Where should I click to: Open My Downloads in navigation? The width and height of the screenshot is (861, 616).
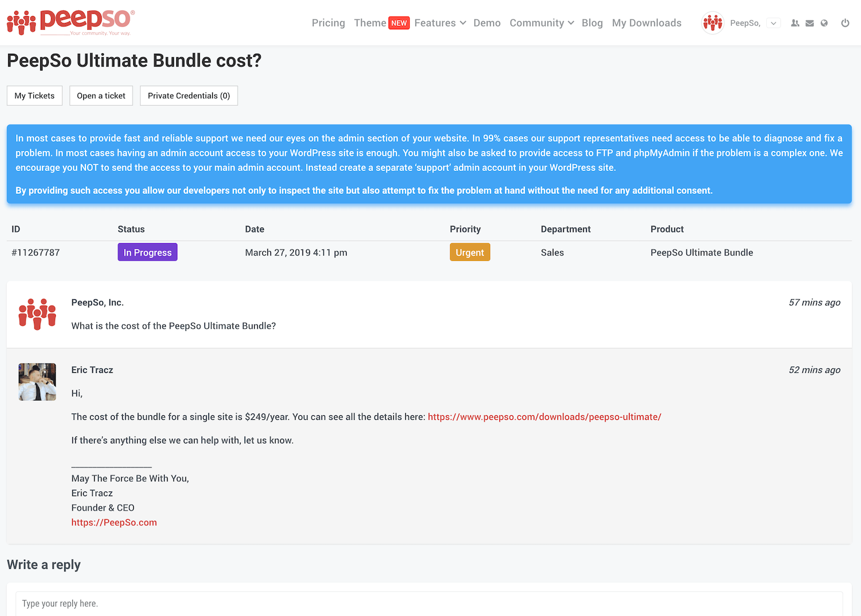pos(646,23)
